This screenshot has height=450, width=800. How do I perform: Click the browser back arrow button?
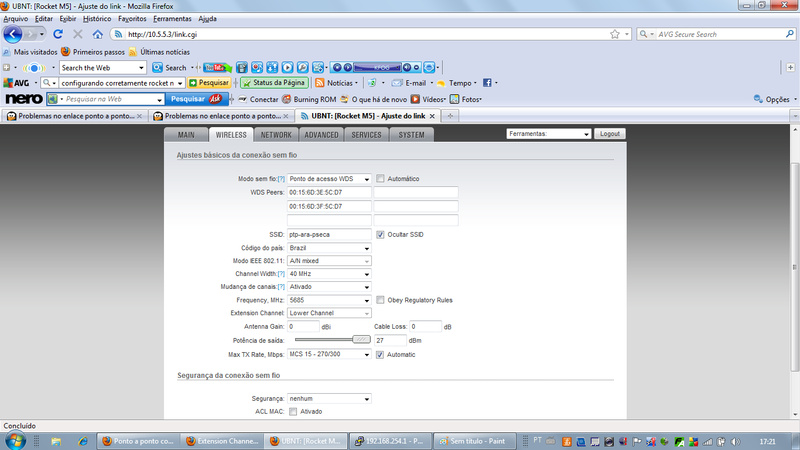pos(13,34)
